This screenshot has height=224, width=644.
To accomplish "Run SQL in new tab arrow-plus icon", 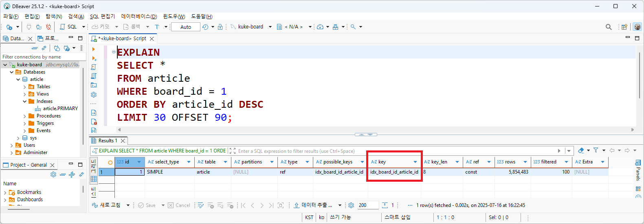I will click(x=94, y=58).
